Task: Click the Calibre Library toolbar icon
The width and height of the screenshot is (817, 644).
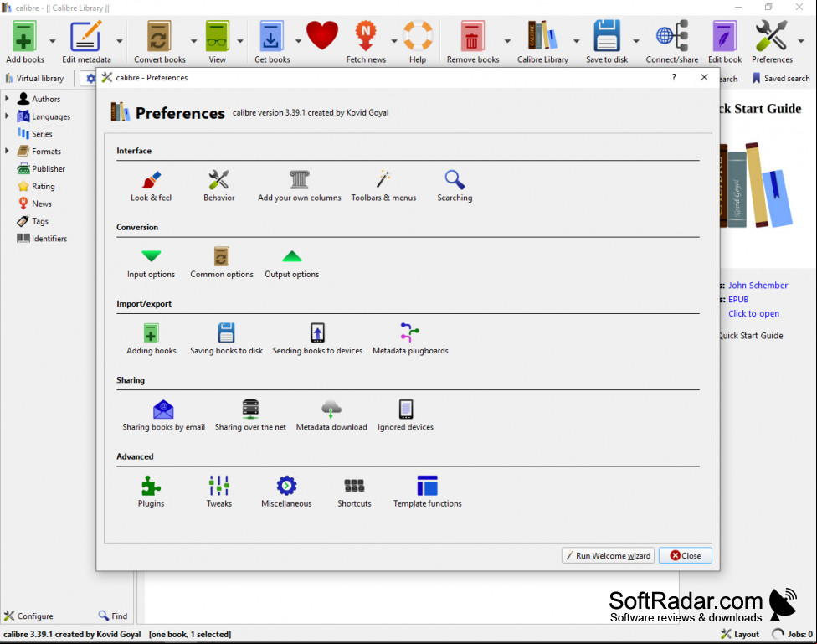Action: pos(542,42)
